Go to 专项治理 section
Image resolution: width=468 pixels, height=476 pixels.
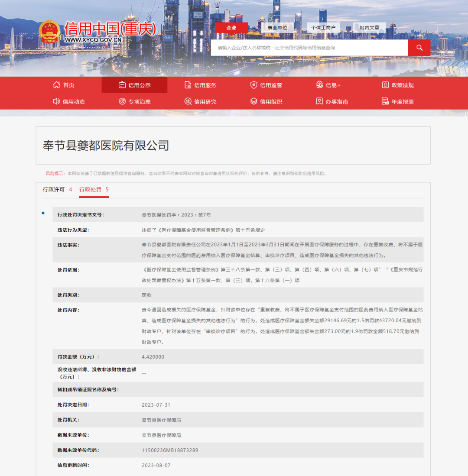[x=140, y=101]
